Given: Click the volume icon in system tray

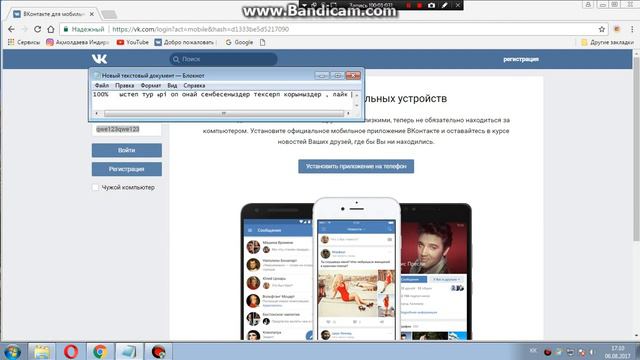Looking at the screenshot, I should coord(592,352).
